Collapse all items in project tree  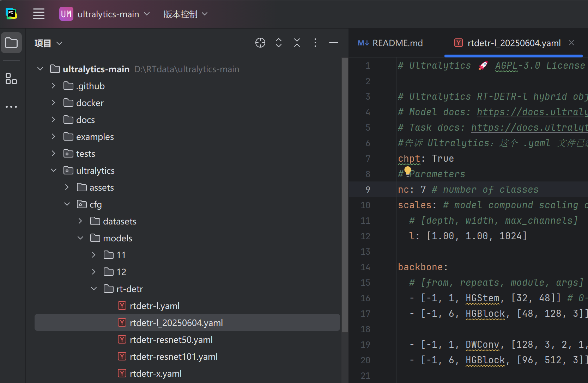[297, 43]
